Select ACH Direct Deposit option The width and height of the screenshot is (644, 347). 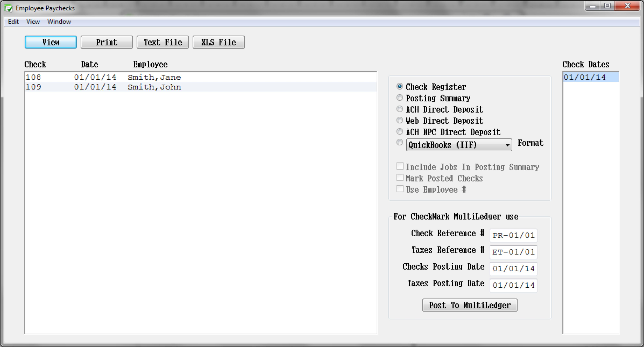click(x=399, y=109)
